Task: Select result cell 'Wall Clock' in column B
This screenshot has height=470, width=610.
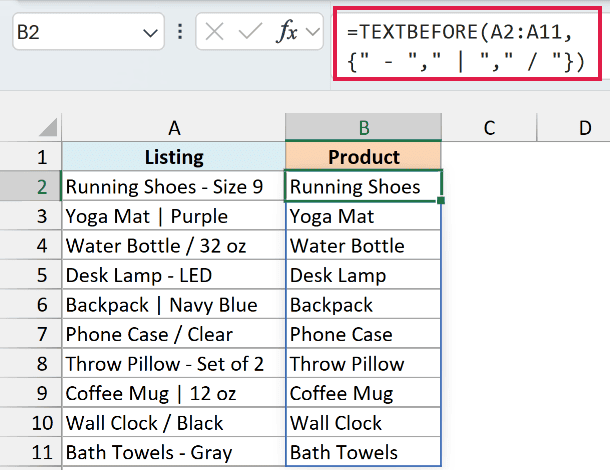Action: (x=363, y=423)
